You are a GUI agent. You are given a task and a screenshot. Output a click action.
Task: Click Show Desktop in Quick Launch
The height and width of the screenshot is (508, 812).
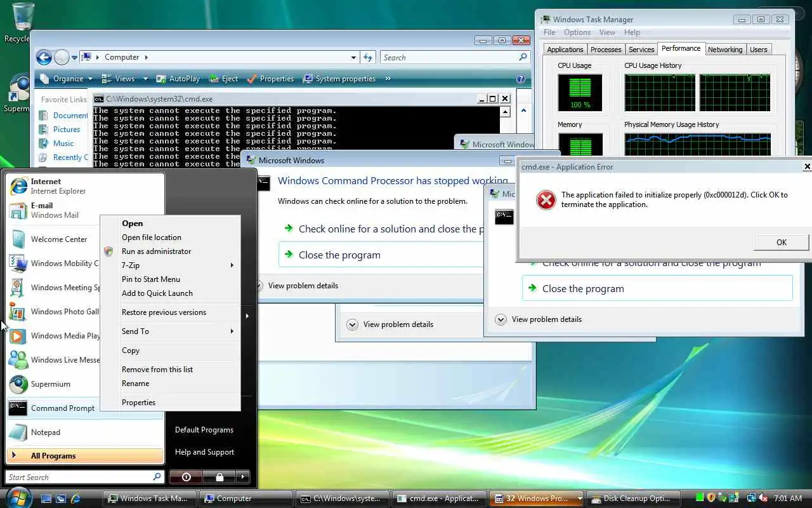pos(46,498)
